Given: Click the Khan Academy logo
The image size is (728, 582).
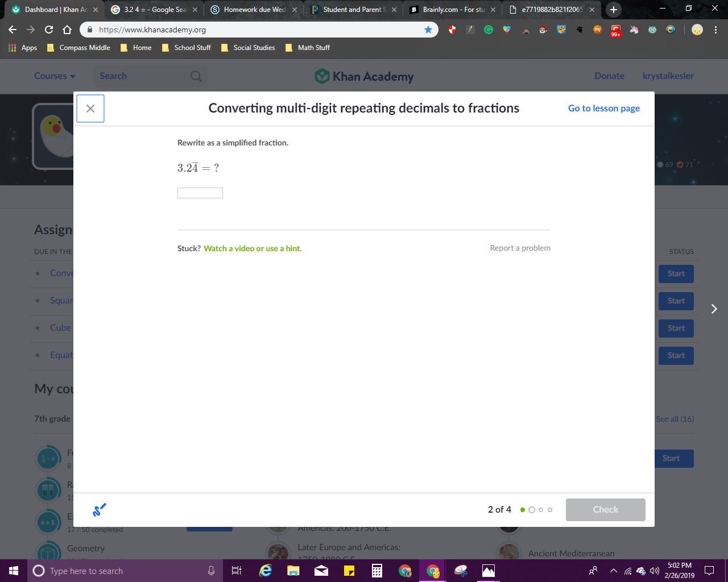Looking at the screenshot, I should 364,76.
